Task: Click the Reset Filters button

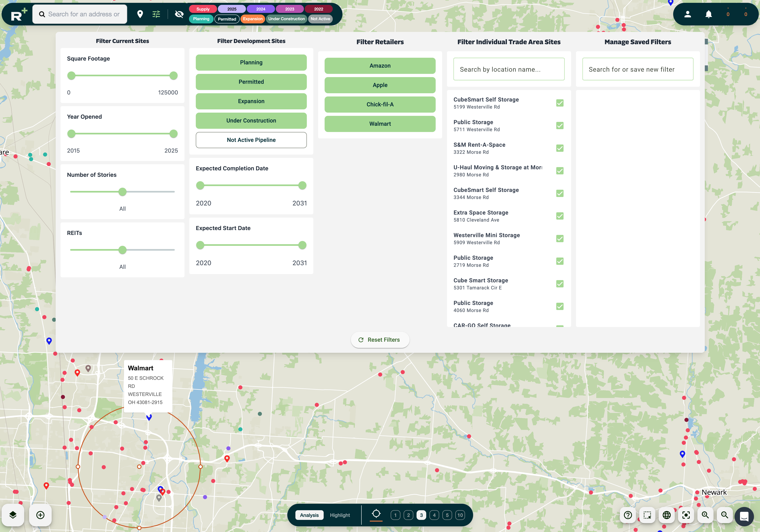Action: [380, 340]
